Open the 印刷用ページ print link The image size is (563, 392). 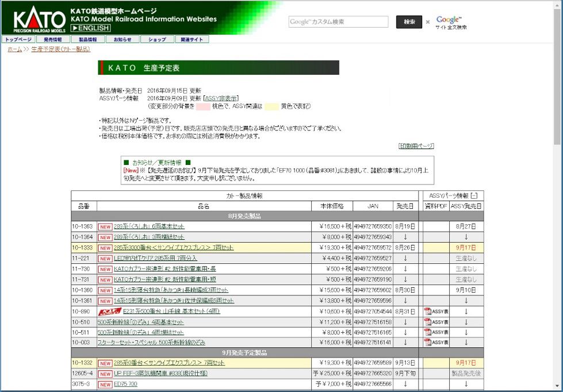tap(416, 146)
